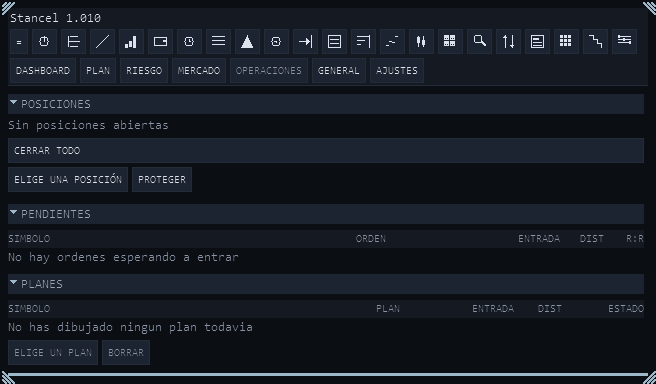656x384 pixels.
Task: Click the clock-face watch icon
Action: pos(189,42)
